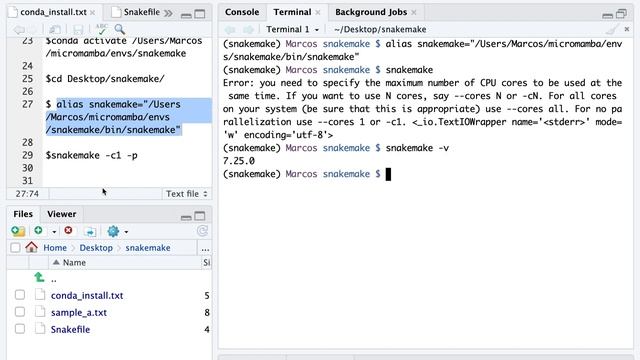Click the Rename file icon

(90, 231)
